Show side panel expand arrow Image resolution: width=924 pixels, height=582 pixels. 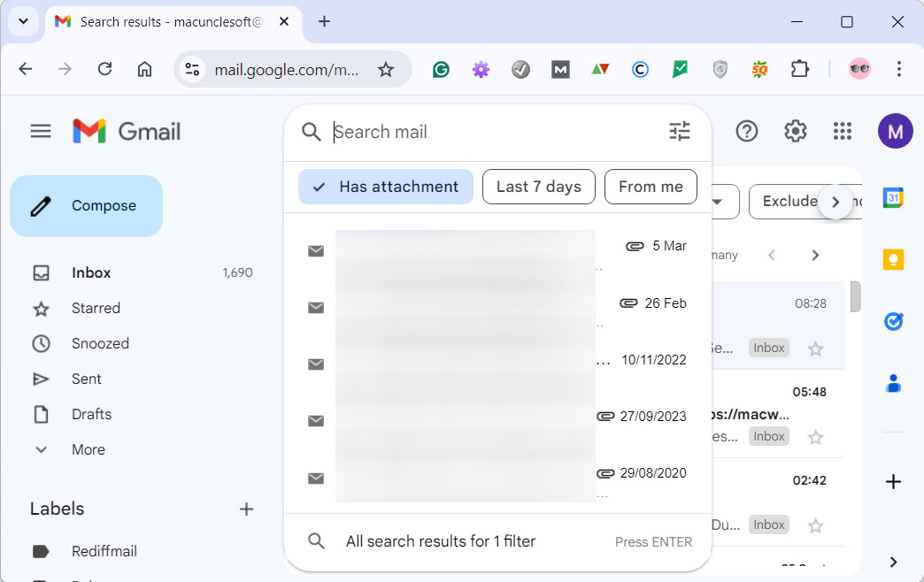pyautogui.click(x=893, y=562)
